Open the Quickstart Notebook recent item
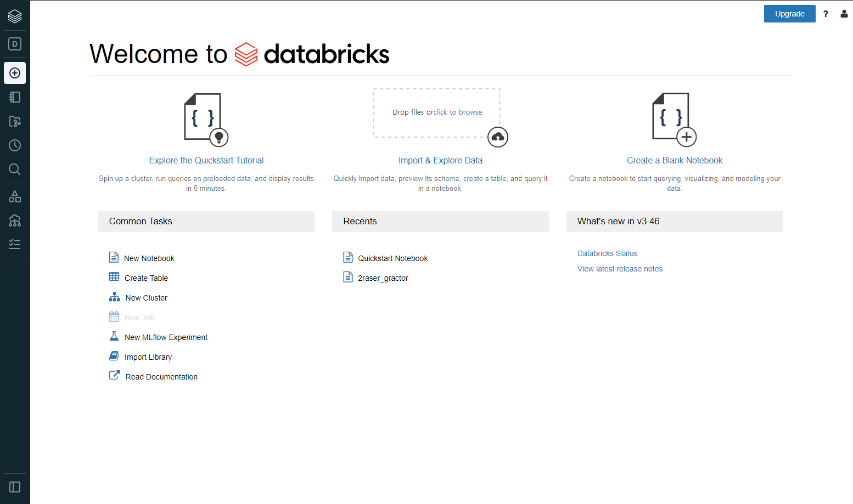The width and height of the screenshot is (853, 504). (393, 258)
